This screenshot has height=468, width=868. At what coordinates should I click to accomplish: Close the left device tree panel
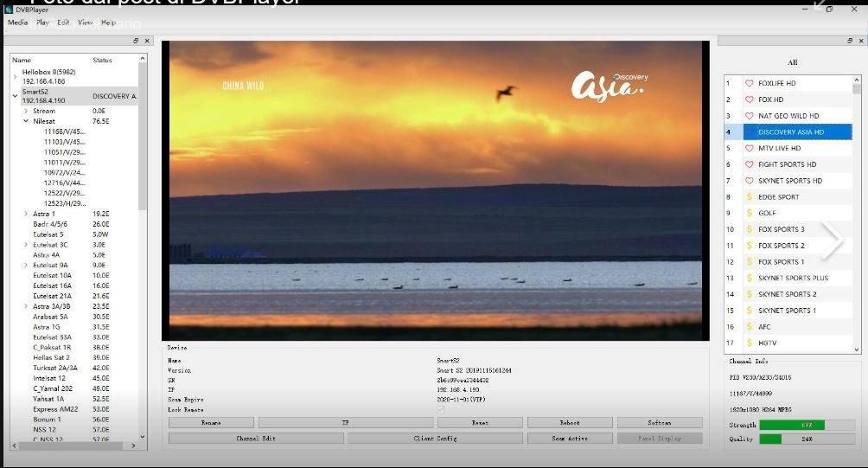coord(147,41)
